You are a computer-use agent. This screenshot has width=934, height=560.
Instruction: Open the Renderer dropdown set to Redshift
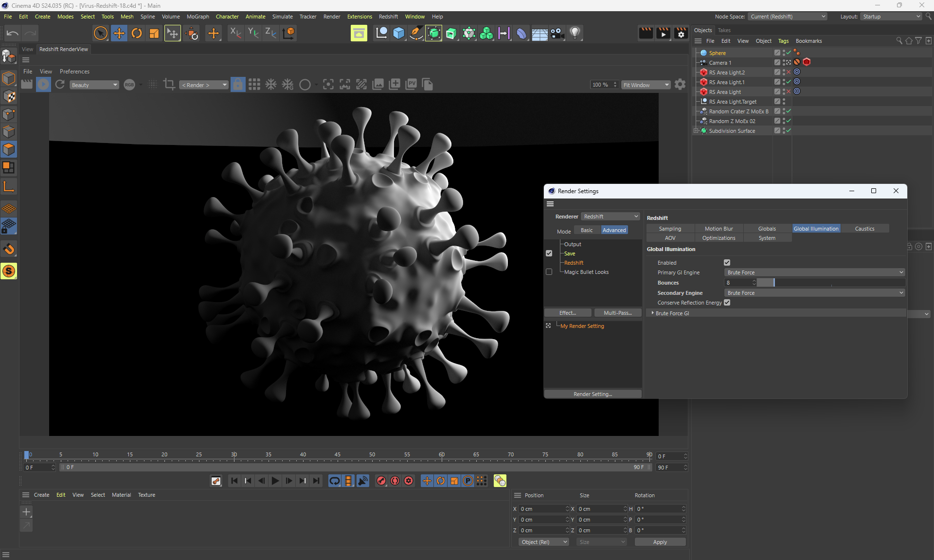(611, 217)
